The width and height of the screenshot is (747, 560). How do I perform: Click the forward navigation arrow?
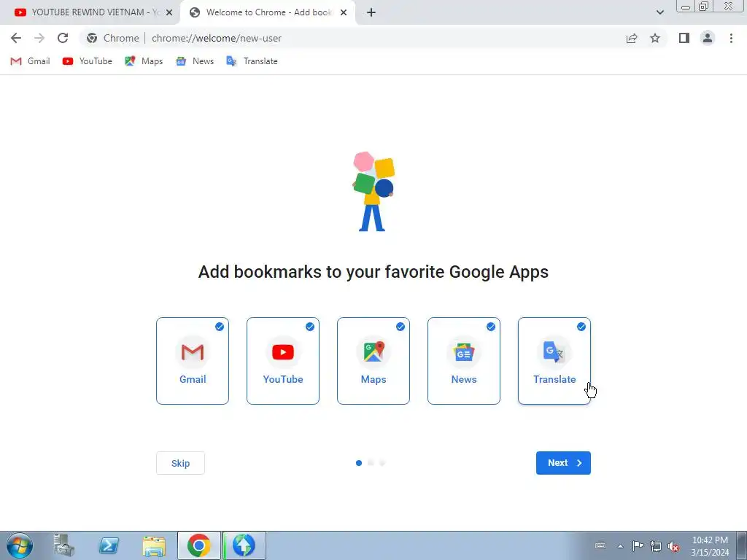(x=39, y=38)
